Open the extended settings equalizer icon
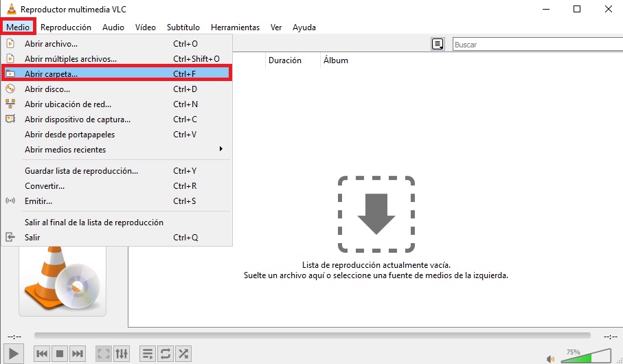 point(122,353)
